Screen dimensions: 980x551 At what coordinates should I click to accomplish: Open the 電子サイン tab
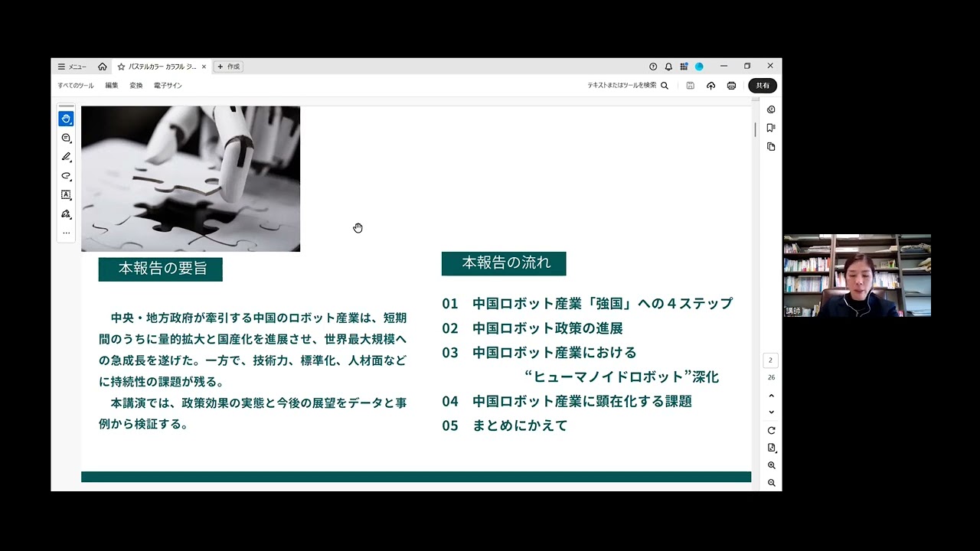[168, 86]
